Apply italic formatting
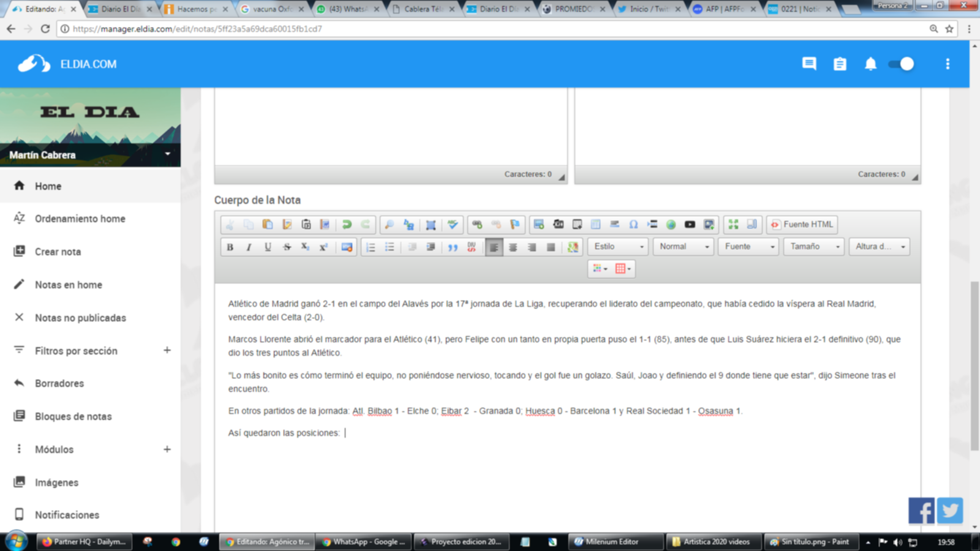 tap(249, 247)
